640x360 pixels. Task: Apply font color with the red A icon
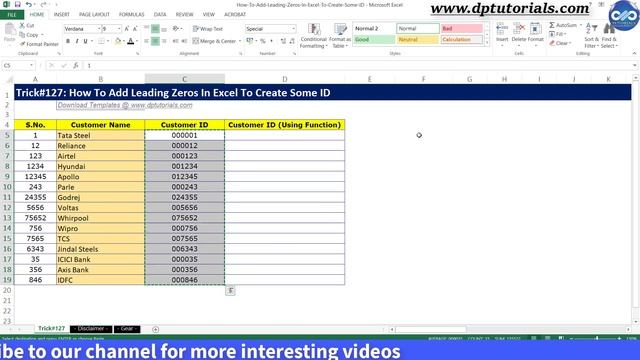[x=131, y=41]
